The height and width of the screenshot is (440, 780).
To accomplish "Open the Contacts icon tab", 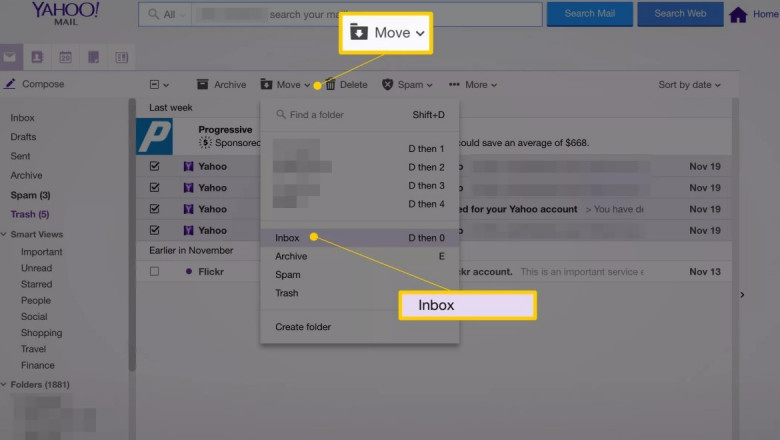I will click(38, 57).
